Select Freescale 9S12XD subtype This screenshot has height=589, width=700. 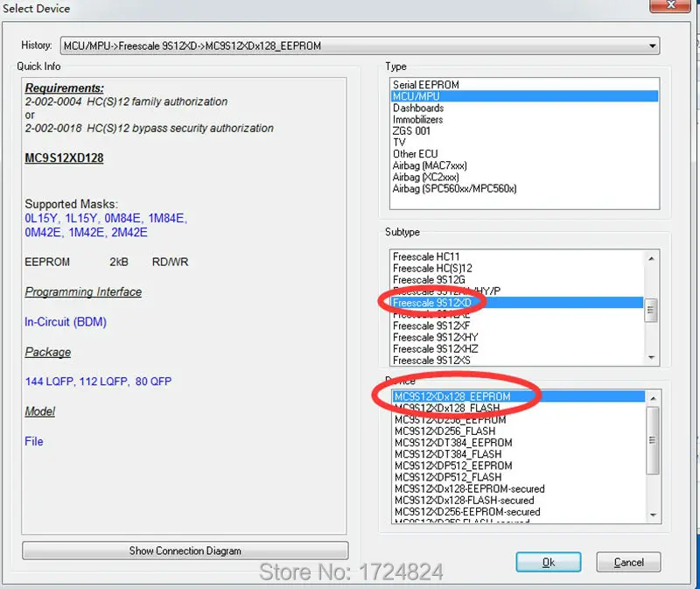(517, 303)
